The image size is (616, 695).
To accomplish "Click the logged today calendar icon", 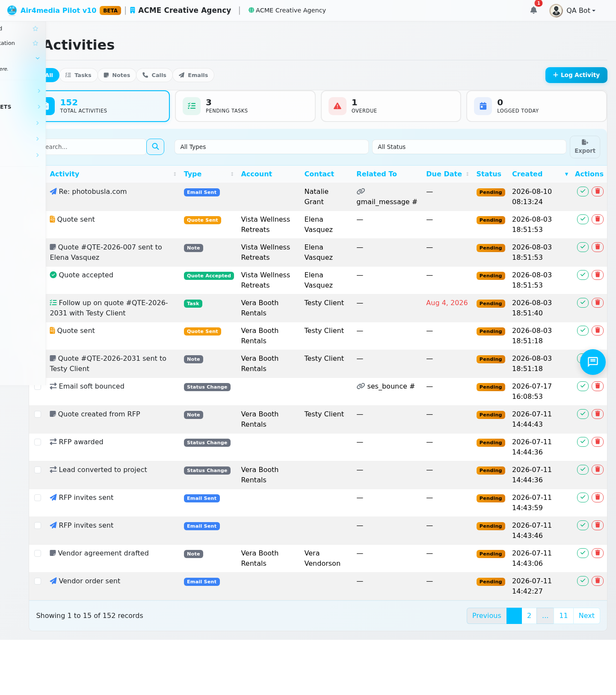I will click(x=483, y=106).
